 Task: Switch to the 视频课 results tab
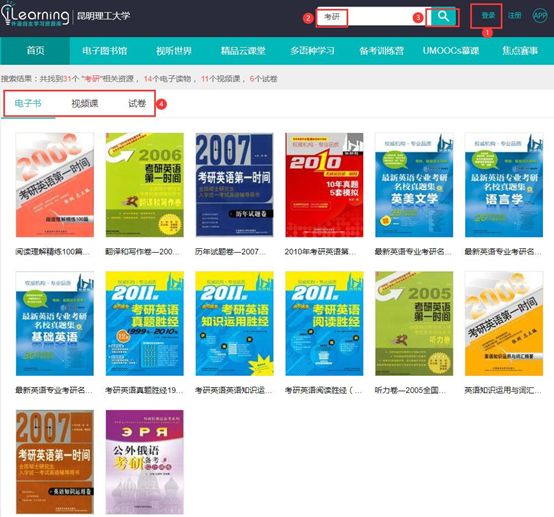click(85, 103)
